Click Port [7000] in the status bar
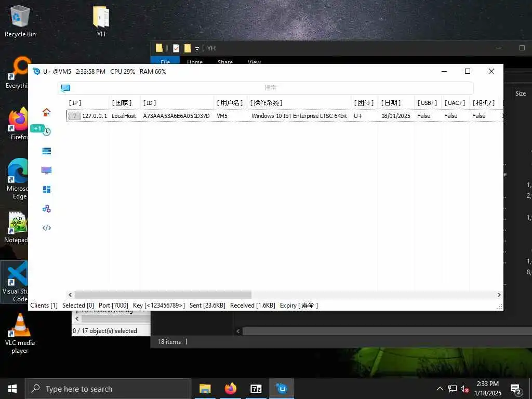 tap(113, 305)
